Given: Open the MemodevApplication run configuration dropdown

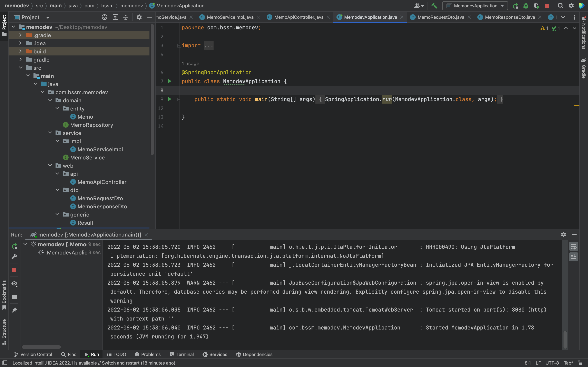Looking at the screenshot, I should point(475,6).
